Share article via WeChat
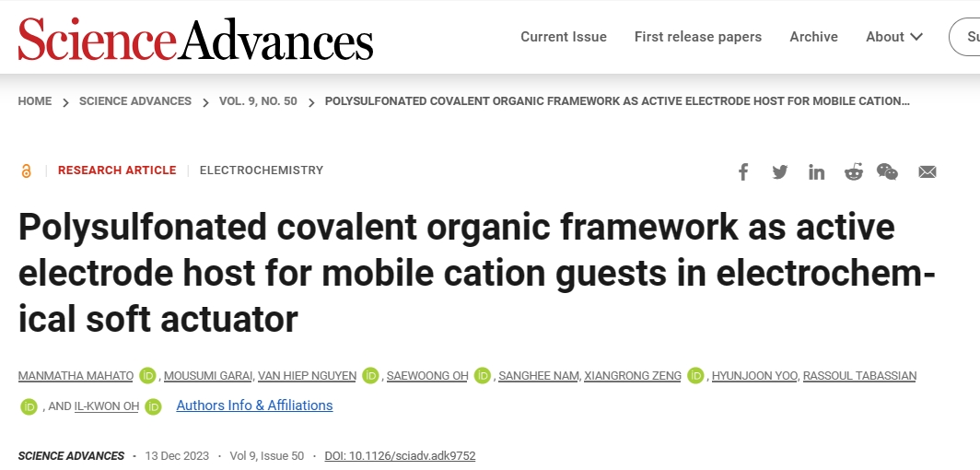980x470 pixels. [888, 172]
